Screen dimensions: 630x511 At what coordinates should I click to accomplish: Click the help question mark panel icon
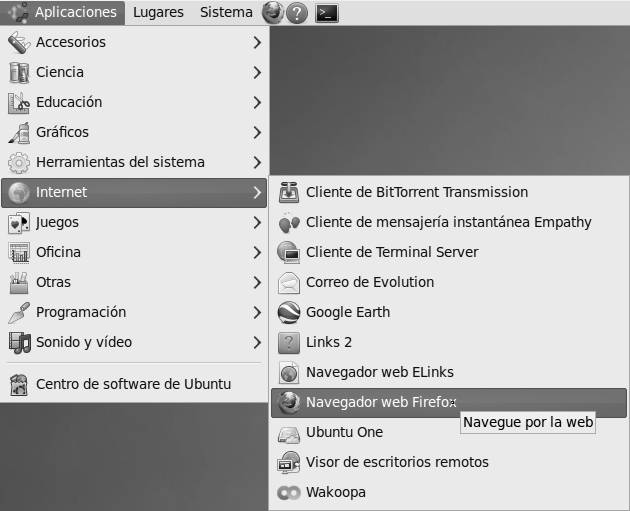[297, 13]
